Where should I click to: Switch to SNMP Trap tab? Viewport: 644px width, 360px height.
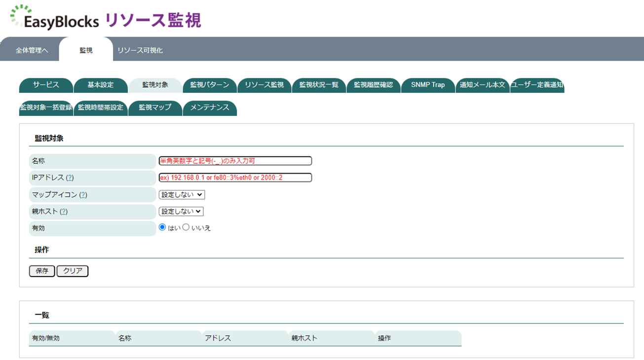[x=428, y=85]
